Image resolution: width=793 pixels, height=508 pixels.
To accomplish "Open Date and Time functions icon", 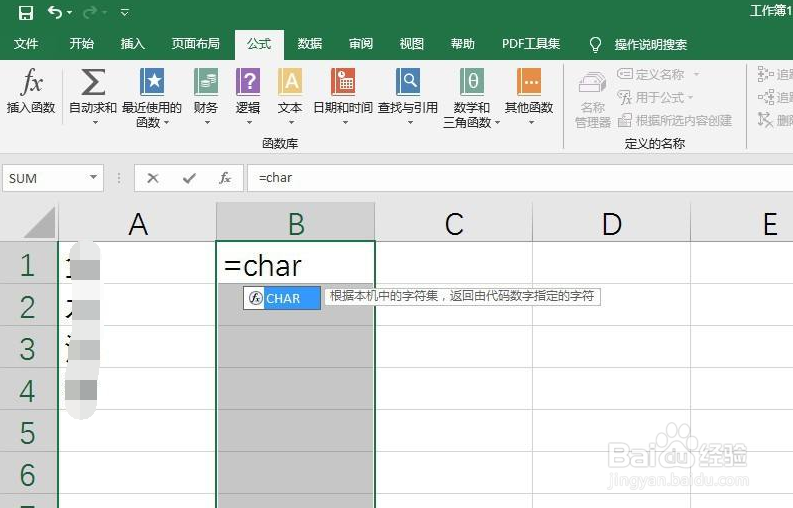I will tap(343, 84).
